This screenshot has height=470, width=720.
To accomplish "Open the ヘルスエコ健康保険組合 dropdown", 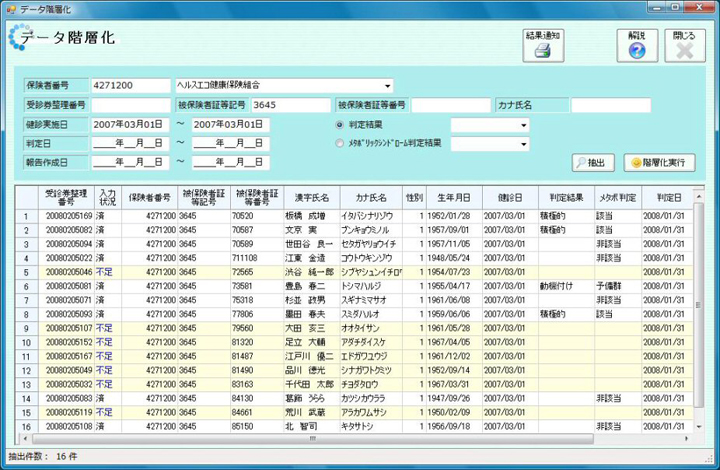I will (x=388, y=86).
